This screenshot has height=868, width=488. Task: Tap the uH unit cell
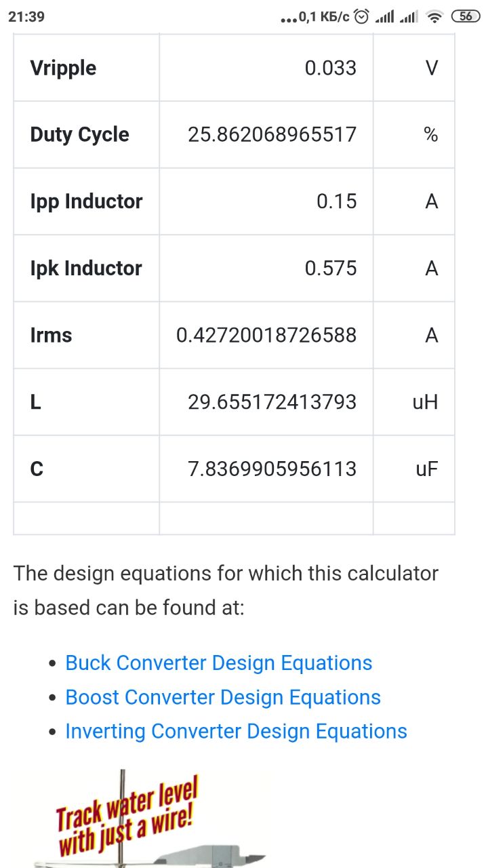425,402
